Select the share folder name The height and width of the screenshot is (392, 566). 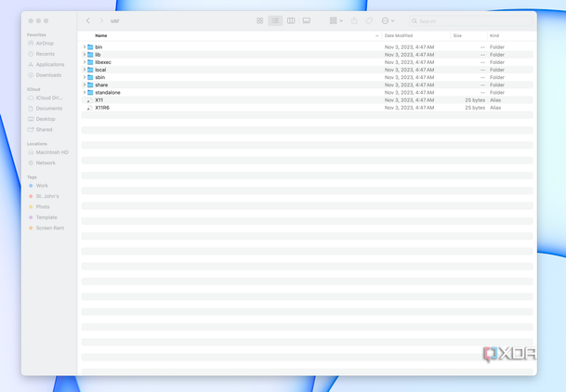(x=101, y=85)
